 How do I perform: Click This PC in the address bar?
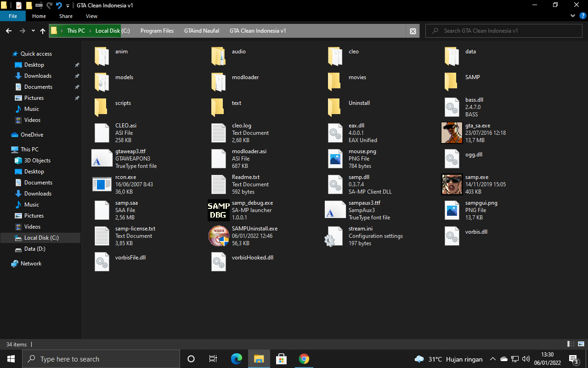click(76, 31)
